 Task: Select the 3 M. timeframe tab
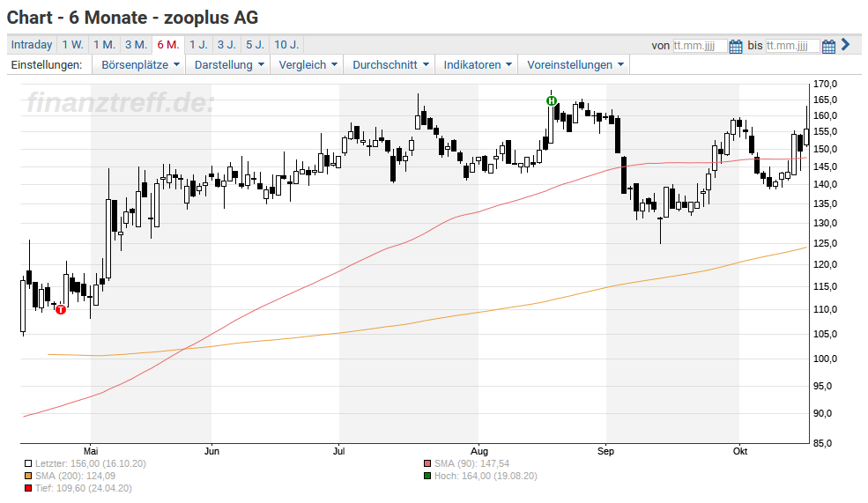point(136,45)
